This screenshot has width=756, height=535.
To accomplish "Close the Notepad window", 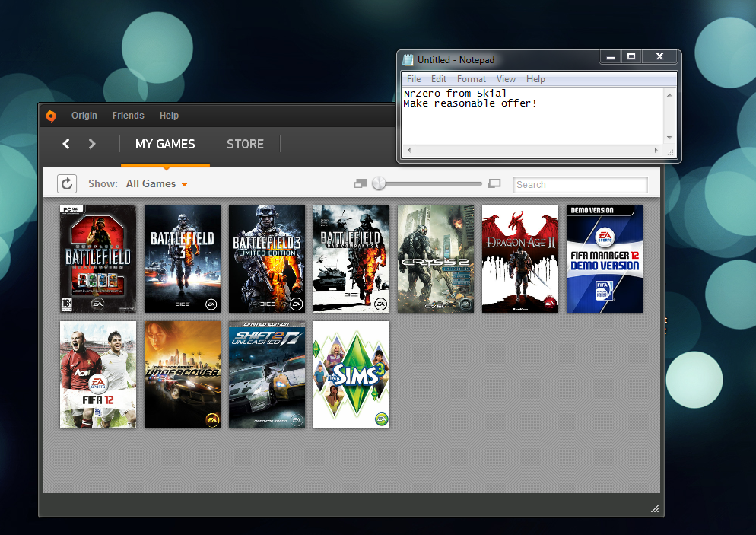I will (x=659, y=57).
